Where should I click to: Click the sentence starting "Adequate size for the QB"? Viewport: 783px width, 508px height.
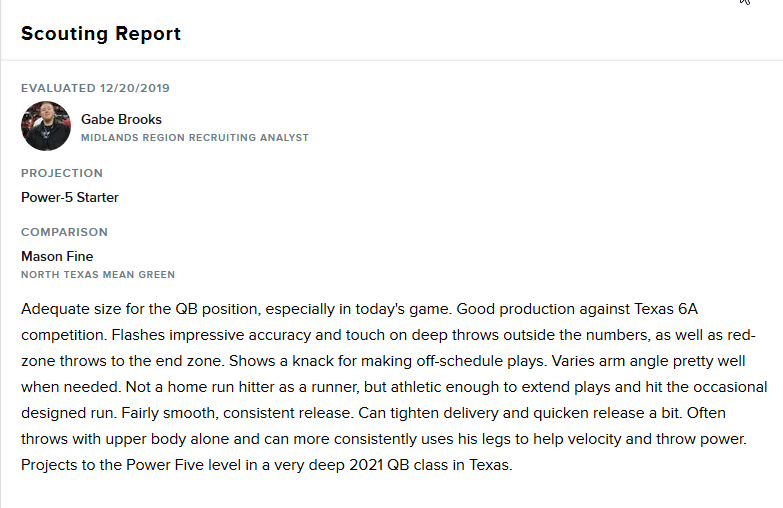[x=200, y=309]
